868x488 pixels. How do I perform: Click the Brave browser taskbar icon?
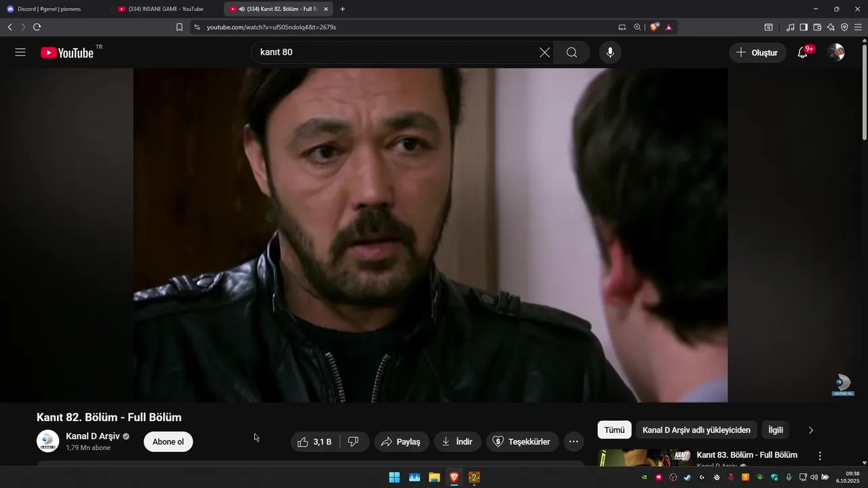click(x=454, y=477)
